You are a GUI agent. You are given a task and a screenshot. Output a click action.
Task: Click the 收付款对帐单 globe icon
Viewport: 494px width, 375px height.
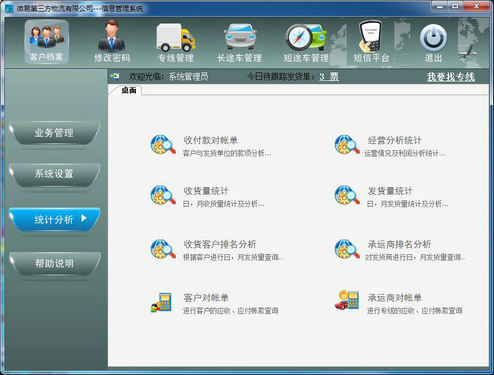[x=162, y=145]
